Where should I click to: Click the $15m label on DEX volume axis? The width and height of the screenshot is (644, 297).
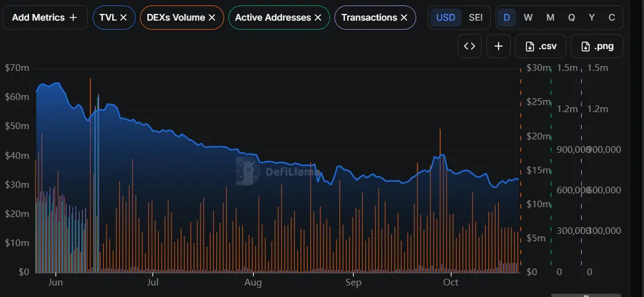pyautogui.click(x=537, y=170)
